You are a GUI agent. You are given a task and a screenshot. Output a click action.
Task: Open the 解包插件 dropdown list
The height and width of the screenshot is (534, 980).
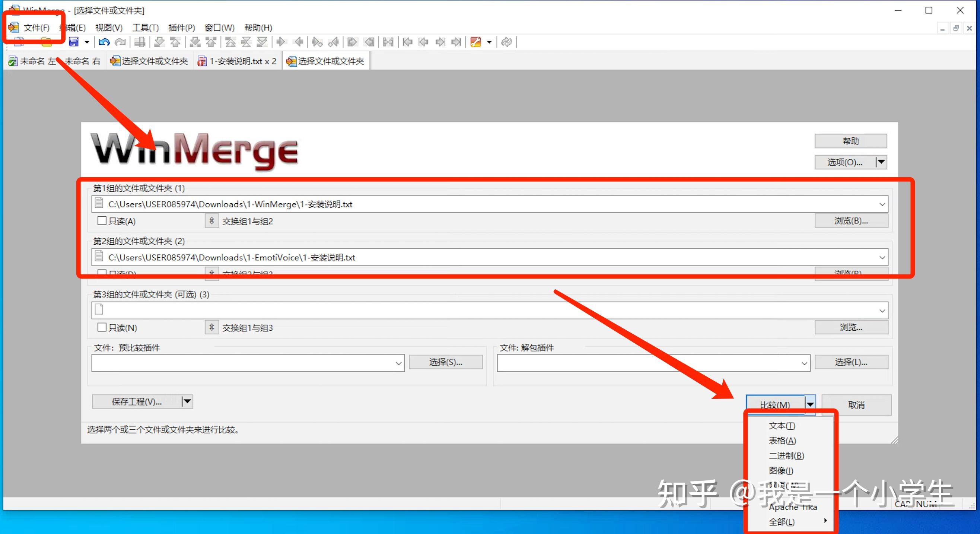804,363
